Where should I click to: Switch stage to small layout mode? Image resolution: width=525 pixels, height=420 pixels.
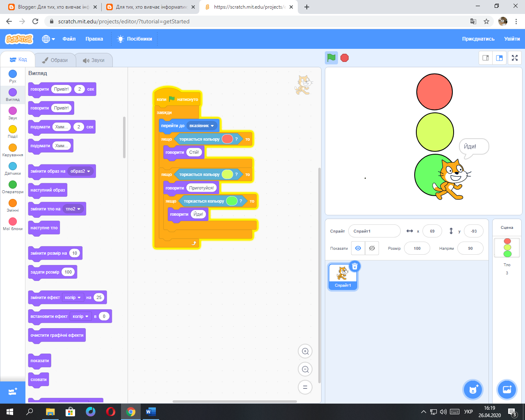click(485, 58)
